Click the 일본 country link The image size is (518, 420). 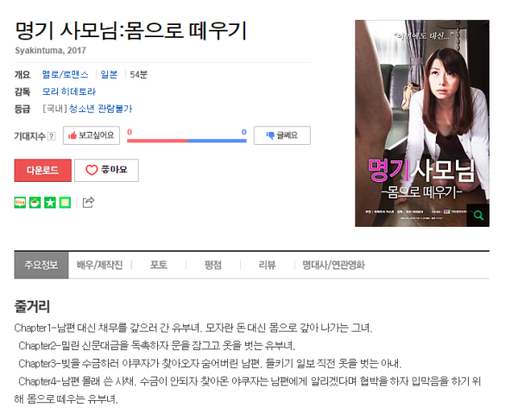109,74
